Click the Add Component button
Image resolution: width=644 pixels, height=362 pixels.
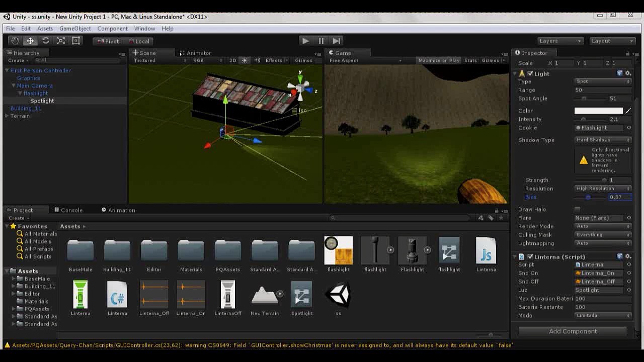[x=573, y=331]
